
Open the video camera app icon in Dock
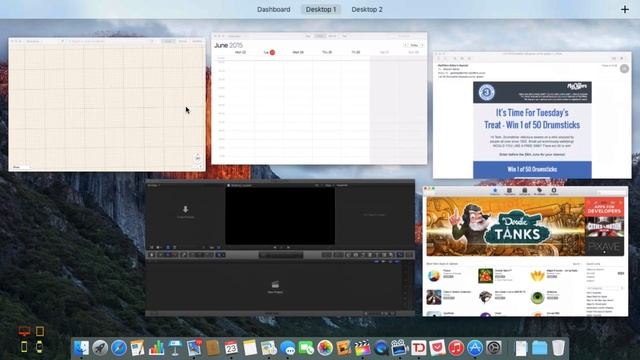coord(400,348)
